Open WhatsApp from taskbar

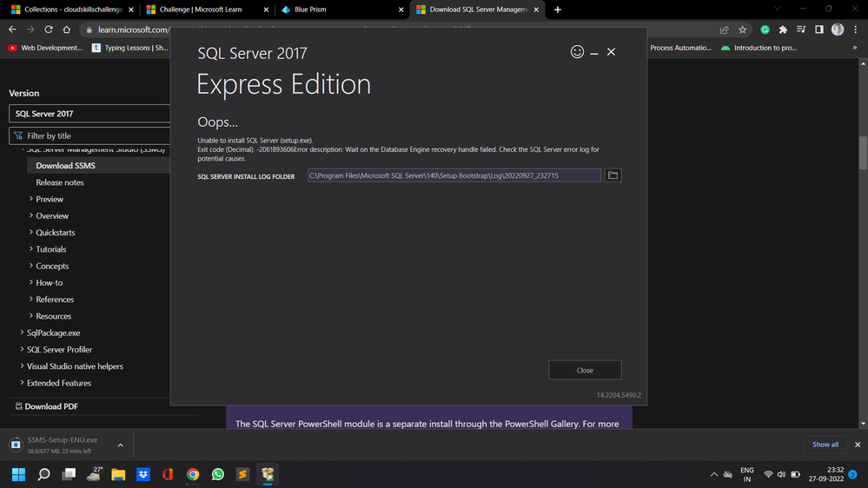coord(217,474)
